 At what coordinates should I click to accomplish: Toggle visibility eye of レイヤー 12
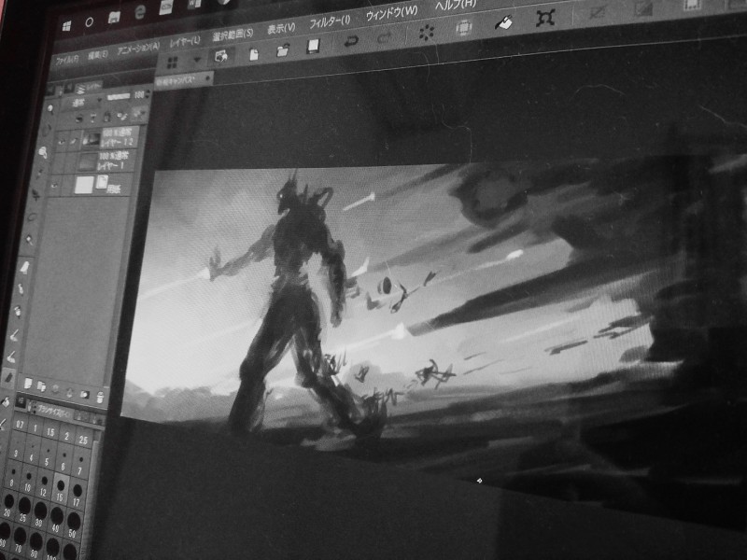61,142
